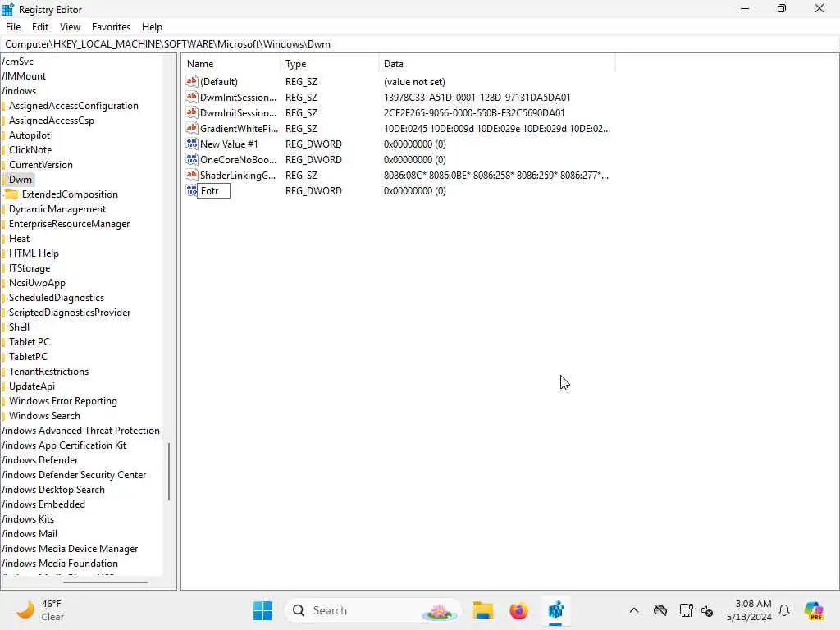Select the NcsiUwpApp key
The image size is (840, 630).
pyautogui.click(x=37, y=283)
